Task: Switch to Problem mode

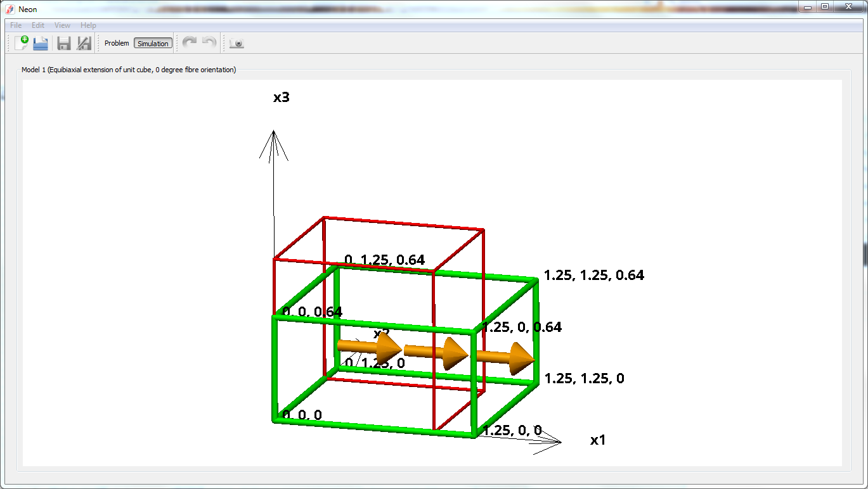Action: (x=117, y=43)
